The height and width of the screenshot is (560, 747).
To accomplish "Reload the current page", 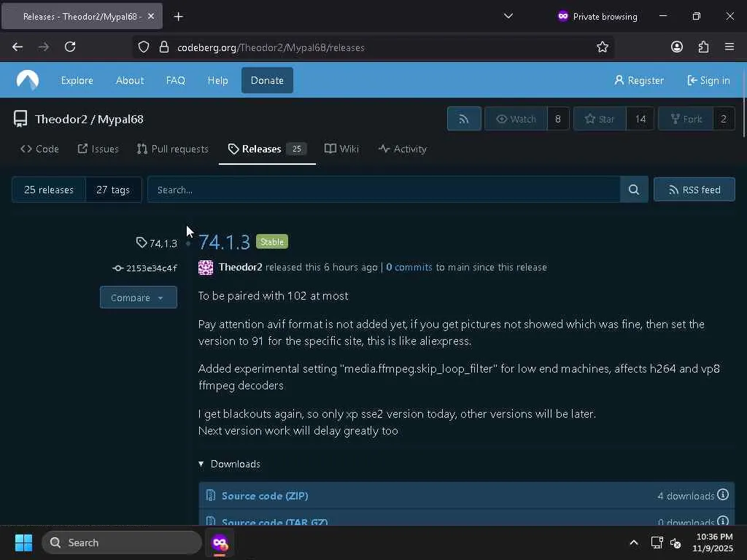I will point(70,47).
